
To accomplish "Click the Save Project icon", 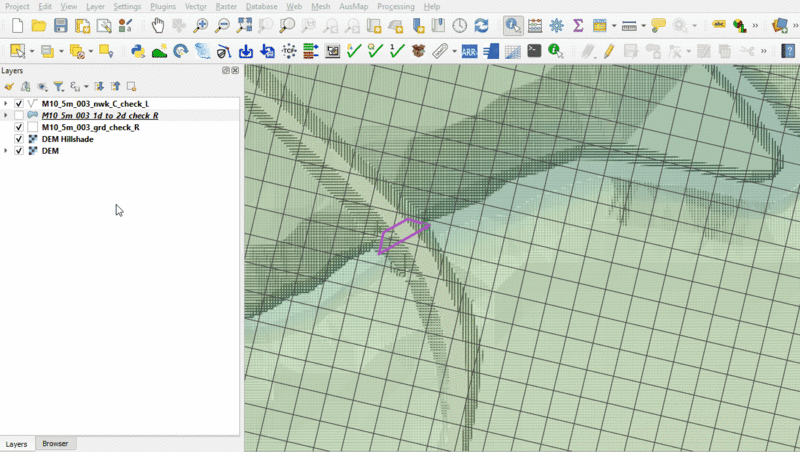I will coord(61,25).
